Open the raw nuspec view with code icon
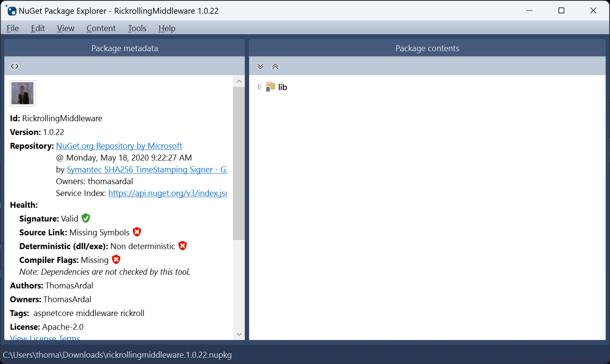The width and height of the screenshot is (610, 364). [14, 66]
